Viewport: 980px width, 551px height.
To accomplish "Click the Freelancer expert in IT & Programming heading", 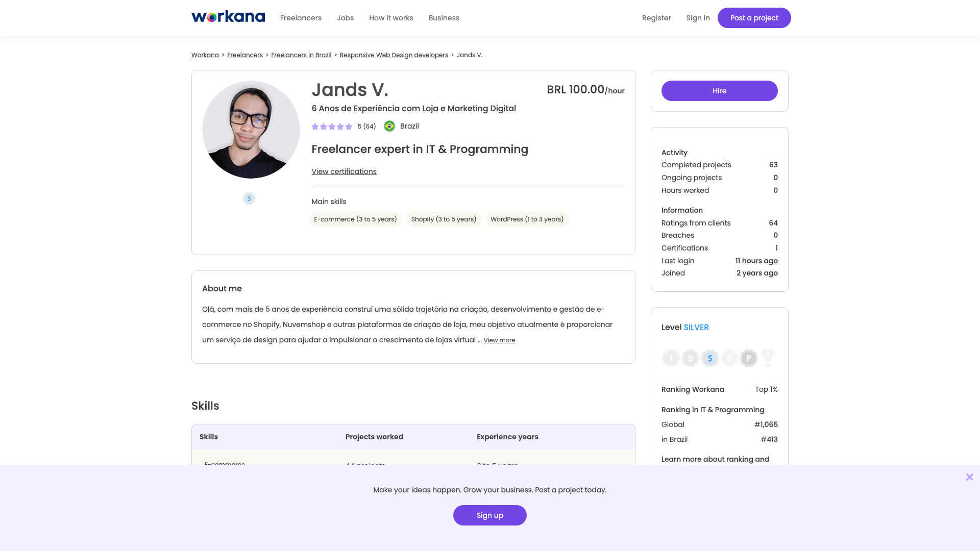I will [420, 149].
